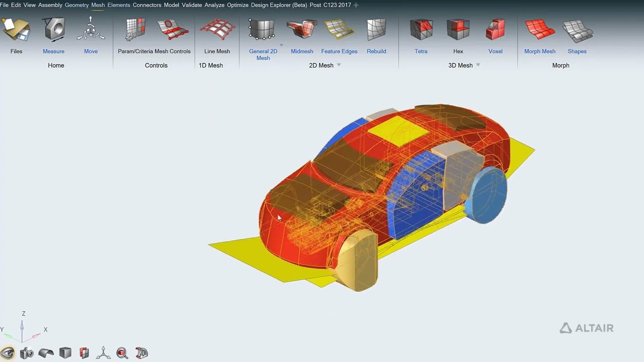Image resolution: width=644 pixels, height=362 pixels.
Task: Click the Controls group label
Action: tap(156, 65)
